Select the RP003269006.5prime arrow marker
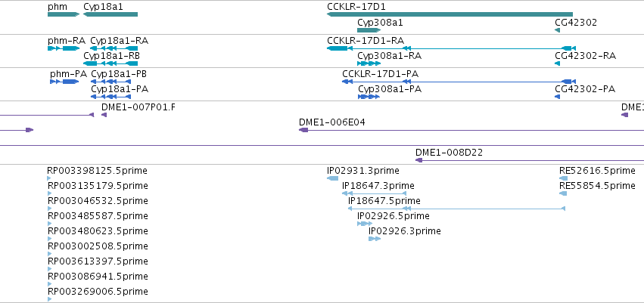Screen dimensions: 644x303 click(49, 299)
